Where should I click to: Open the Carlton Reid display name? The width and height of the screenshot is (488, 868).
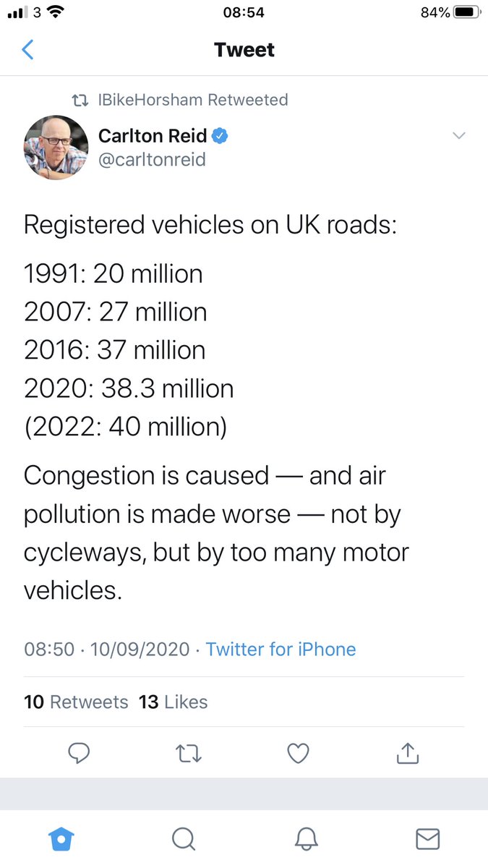pos(153,135)
